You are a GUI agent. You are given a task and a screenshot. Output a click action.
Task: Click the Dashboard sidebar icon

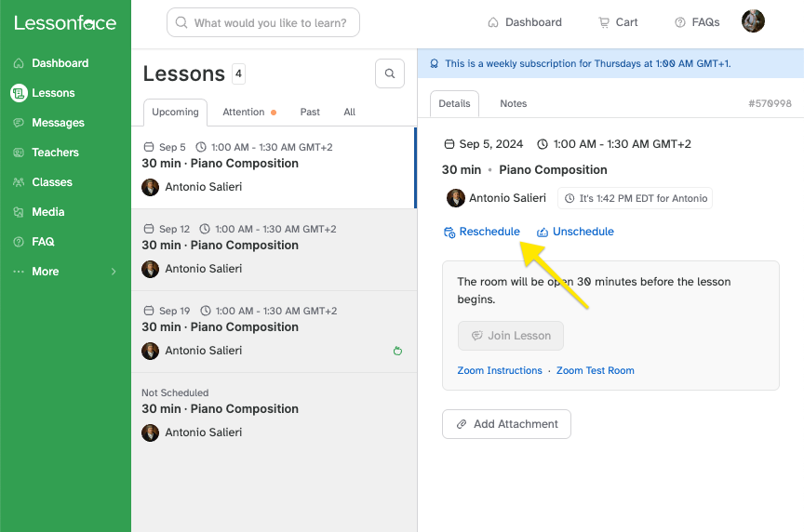coord(19,63)
